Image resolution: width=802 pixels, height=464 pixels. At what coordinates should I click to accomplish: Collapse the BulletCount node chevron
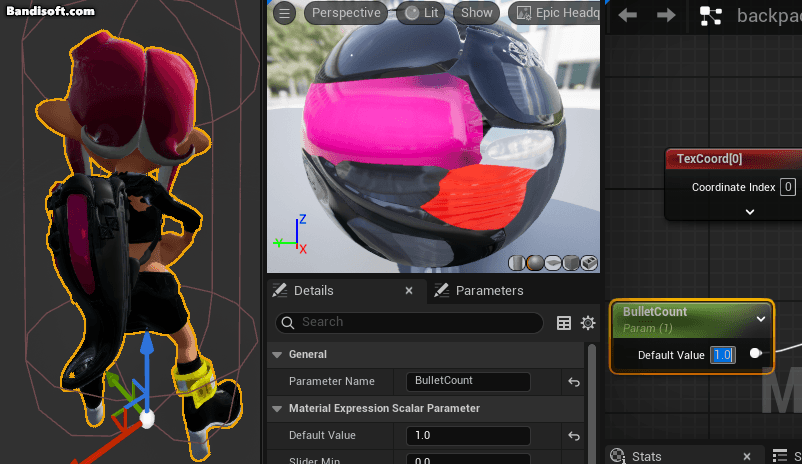(761, 319)
